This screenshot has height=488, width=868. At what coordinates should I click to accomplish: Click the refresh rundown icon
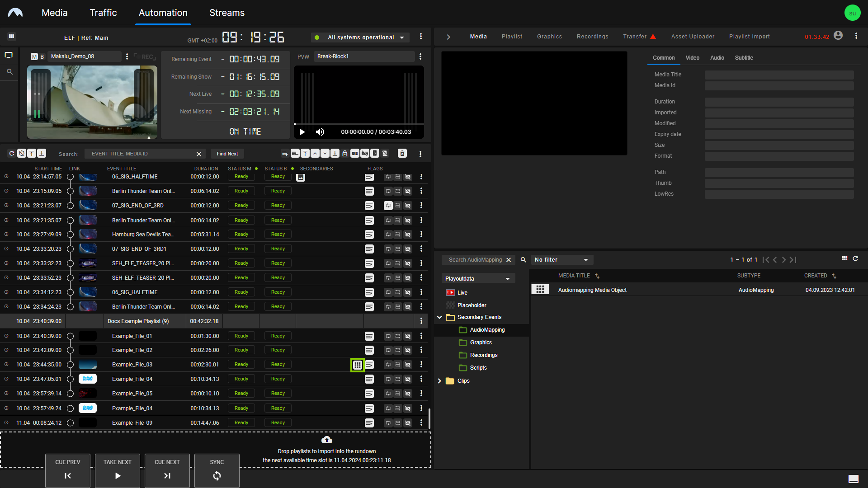[12, 154]
